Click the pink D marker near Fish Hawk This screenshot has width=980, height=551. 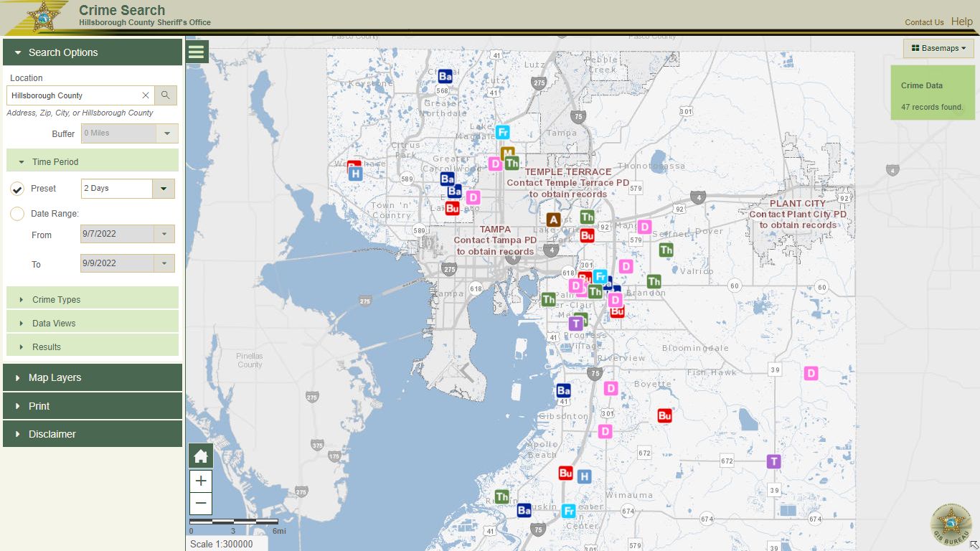tap(811, 373)
